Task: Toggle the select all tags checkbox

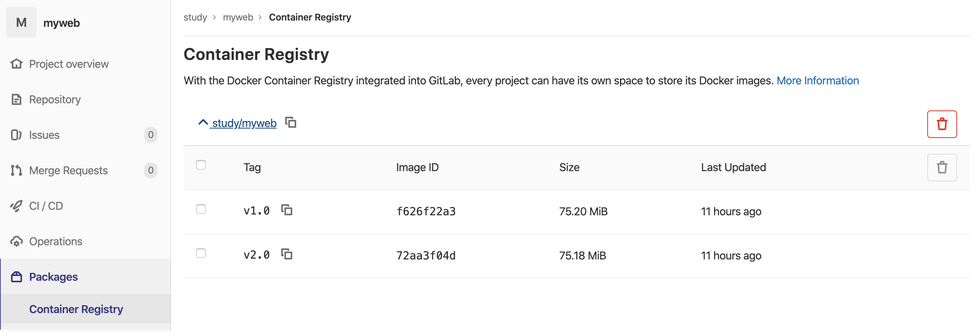Action: (x=201, y=165)
